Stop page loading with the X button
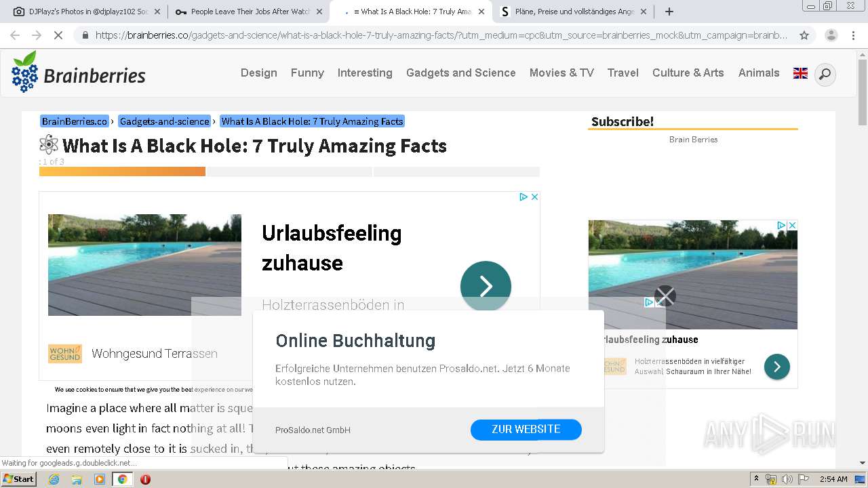 pos(58,35)
